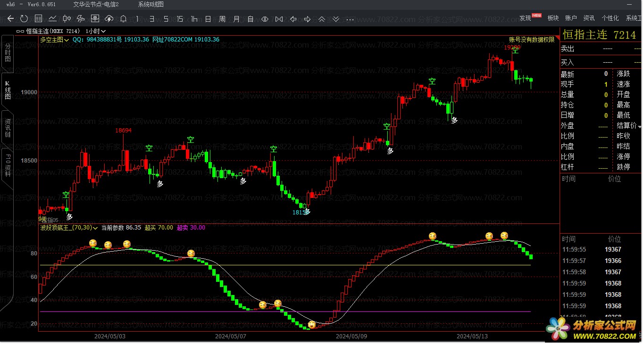Expand the 结算价 field dropdown arrow
This screenshot has height=344, width=644.
tap(639, 126)
